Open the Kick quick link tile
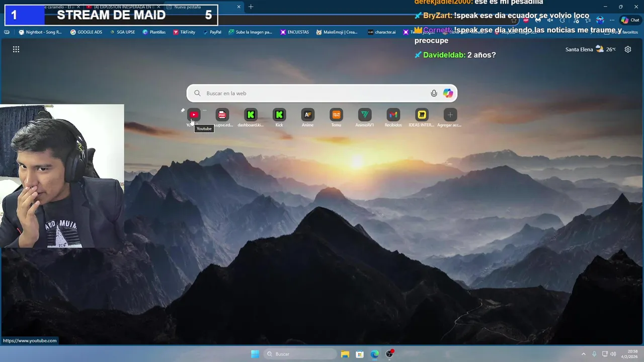644x362 pixels. coord(279,115)
